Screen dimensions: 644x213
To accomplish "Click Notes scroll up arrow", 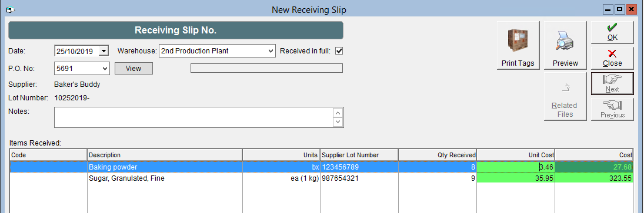I will click(338, 113).
